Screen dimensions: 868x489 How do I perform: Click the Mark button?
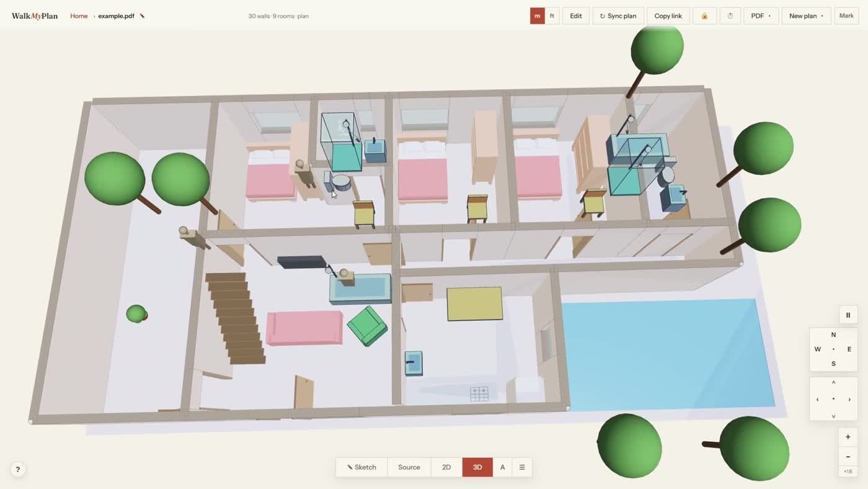846,16
